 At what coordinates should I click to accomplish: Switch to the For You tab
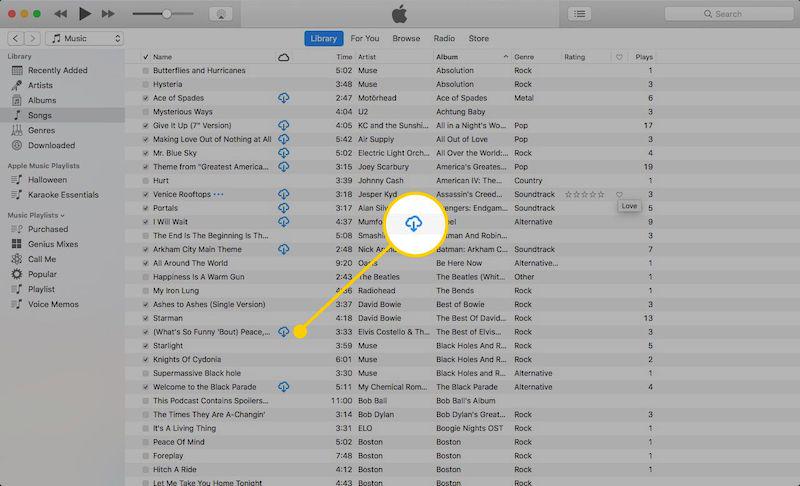[x=366, y=39]
